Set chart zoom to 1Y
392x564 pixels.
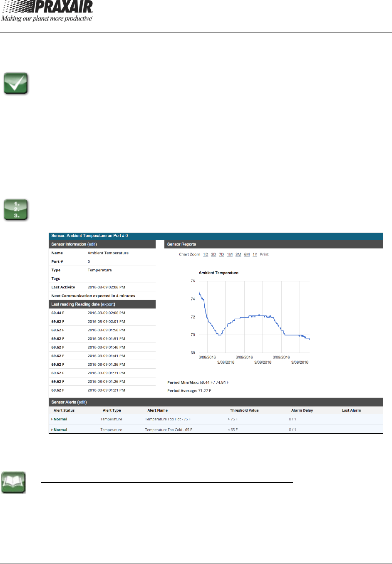tap(255, 254)
